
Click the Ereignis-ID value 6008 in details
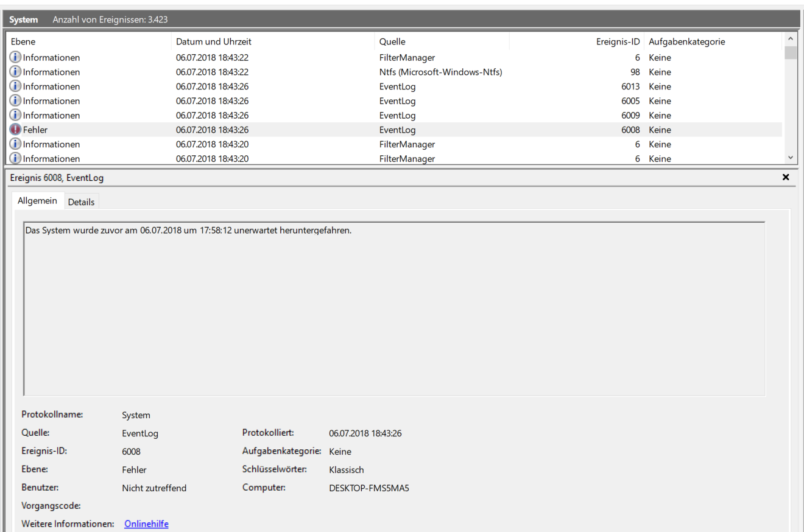pos(131,452)
